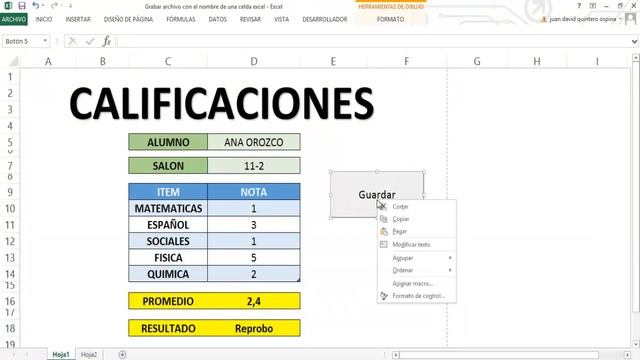The height and width of the screenshot is (360, 640).
Task: Open the VISTA ribbon tab
Action: coord(281,19)
